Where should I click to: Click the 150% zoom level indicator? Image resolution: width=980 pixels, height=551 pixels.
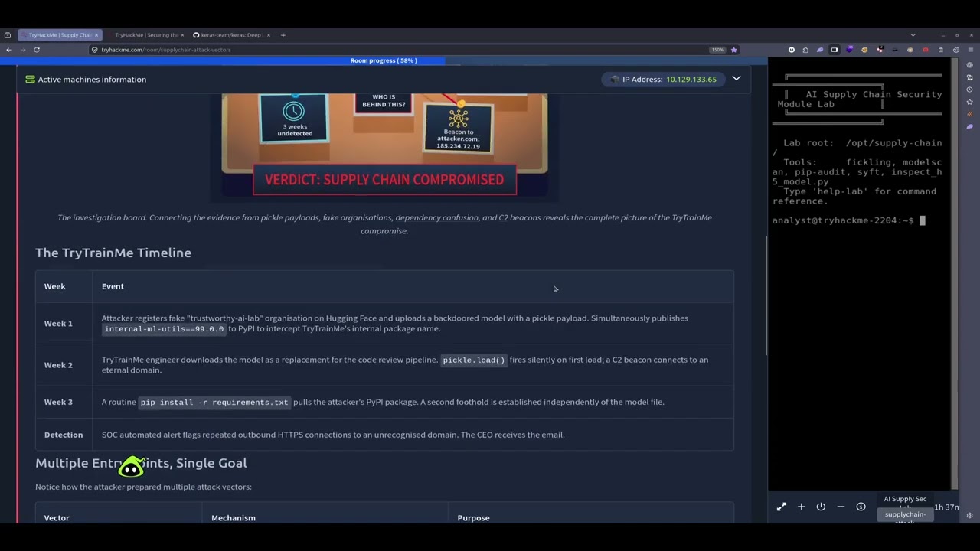717,50
